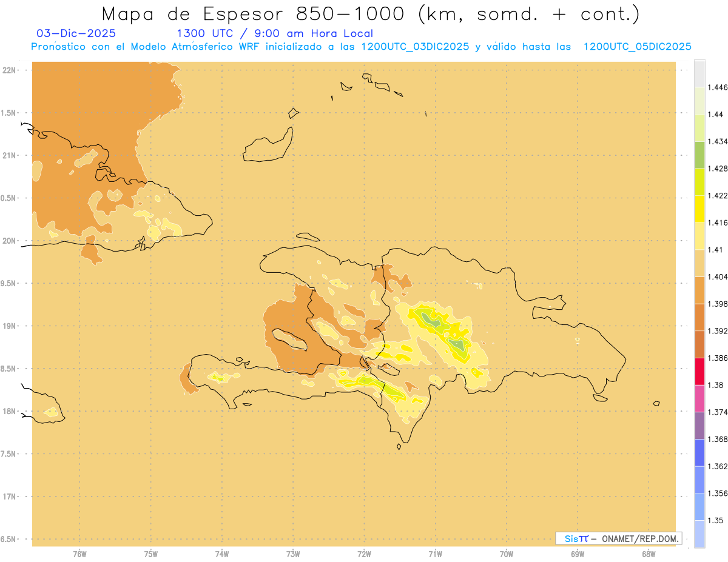Click the bright yellow swatch between 1.422 and 1.416
The width and height of the screenshot is (728, 562).
click(699, 209)
